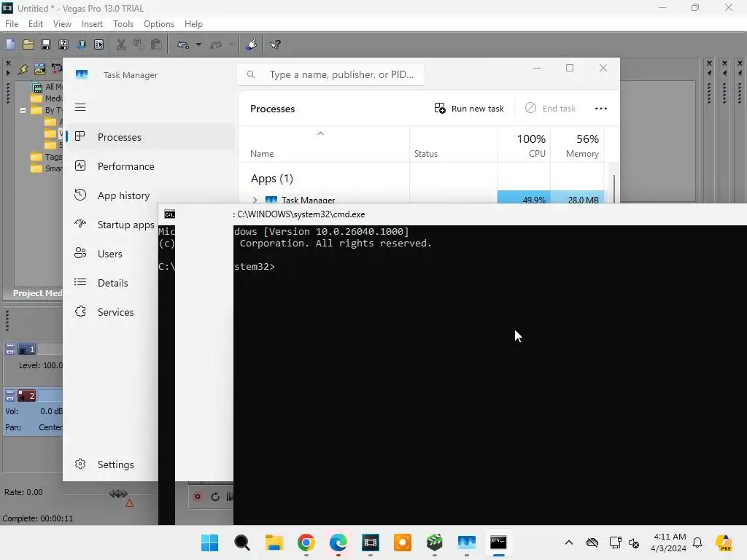Click the Record button in transport bar

click(197, 497)
